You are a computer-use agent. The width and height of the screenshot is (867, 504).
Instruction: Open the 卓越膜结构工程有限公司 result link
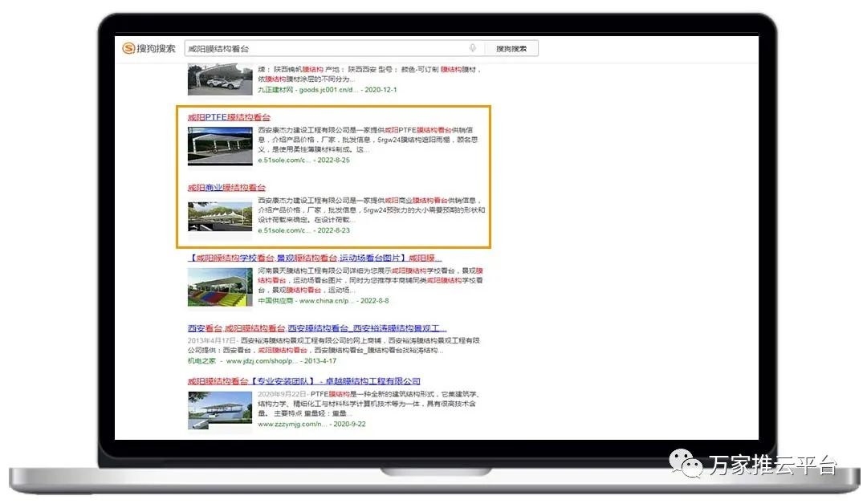coord(303,381)
